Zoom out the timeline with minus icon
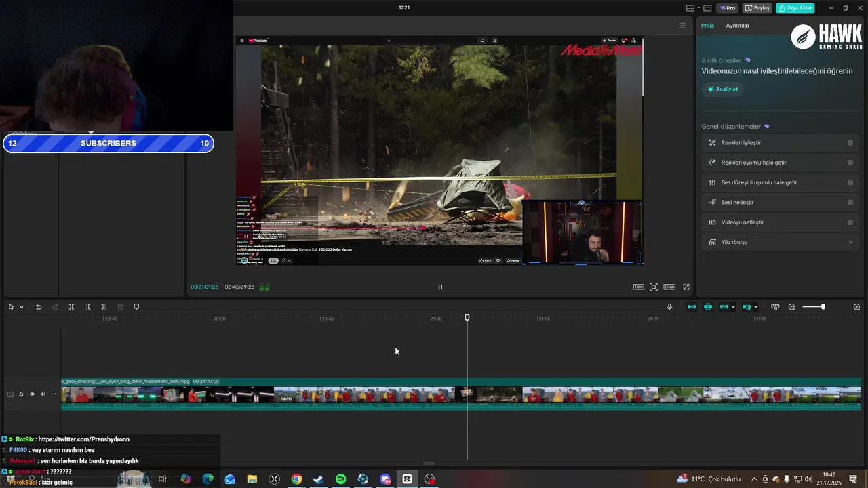Screen dimensions: 868x488 [791, 307]
